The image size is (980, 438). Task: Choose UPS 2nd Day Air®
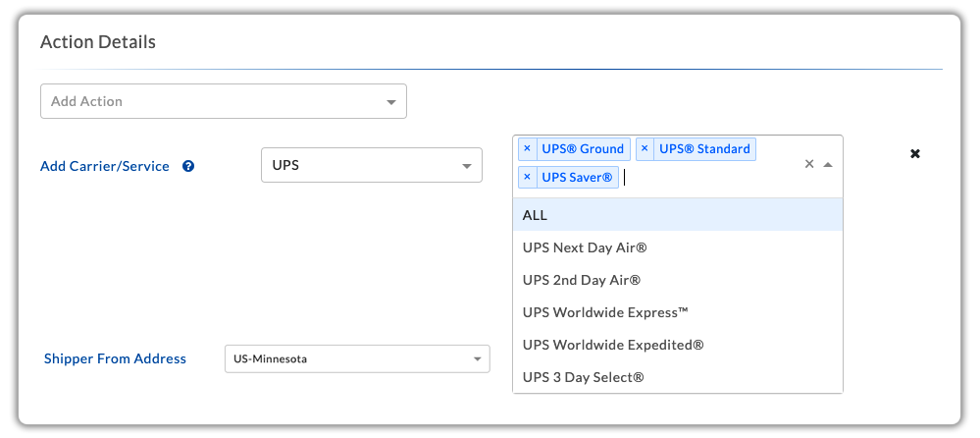678,280
